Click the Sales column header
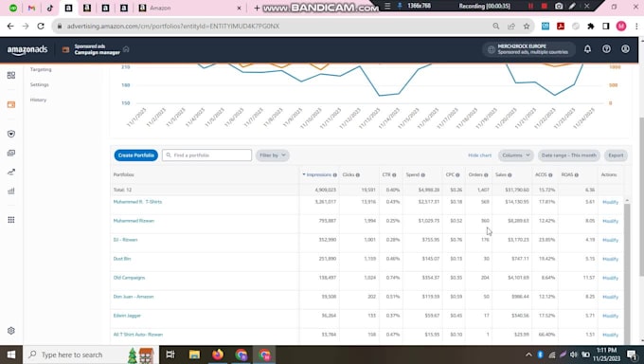The height and width of the screenshot is (364, 644). [501, 174]
